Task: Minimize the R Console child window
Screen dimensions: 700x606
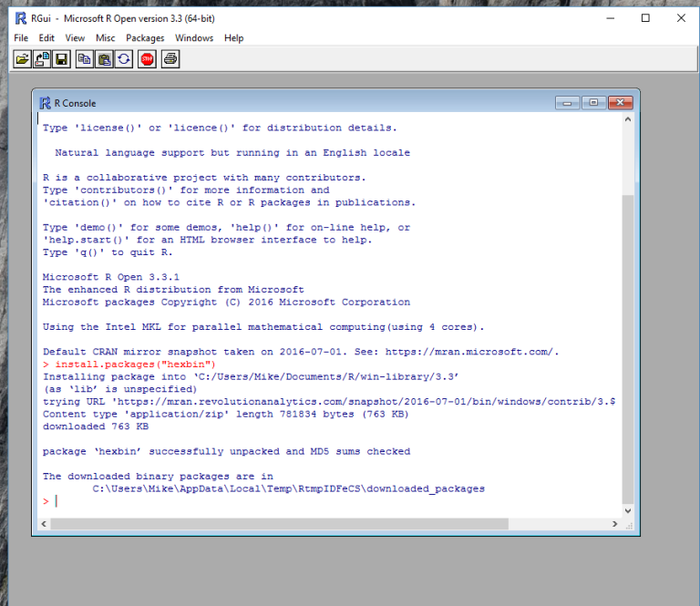Action: (568, 102)
